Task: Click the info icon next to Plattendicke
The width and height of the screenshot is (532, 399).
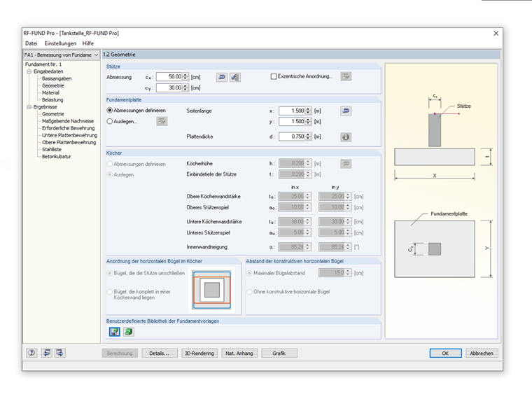Action: [346, 136]
